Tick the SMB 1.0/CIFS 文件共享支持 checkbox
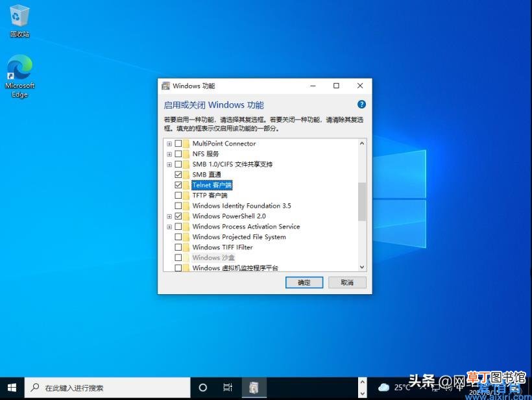Viewport: 532px width, 400px height. pos(178,164)
